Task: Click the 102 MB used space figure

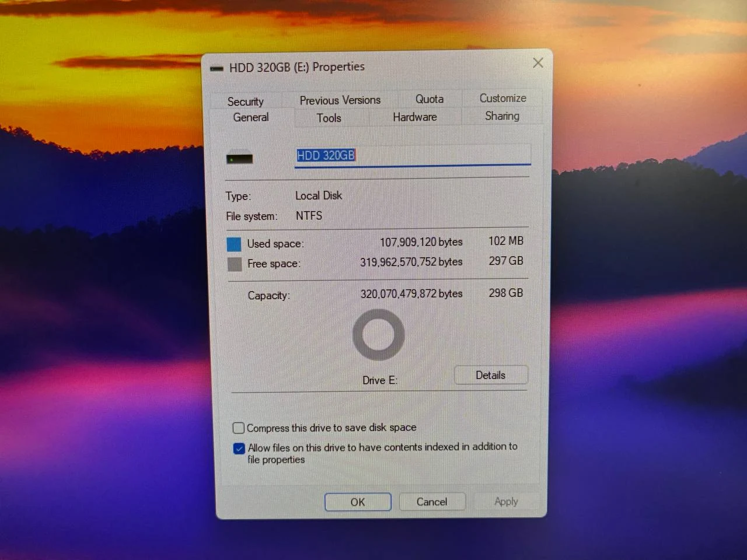Action: [506, 241]
